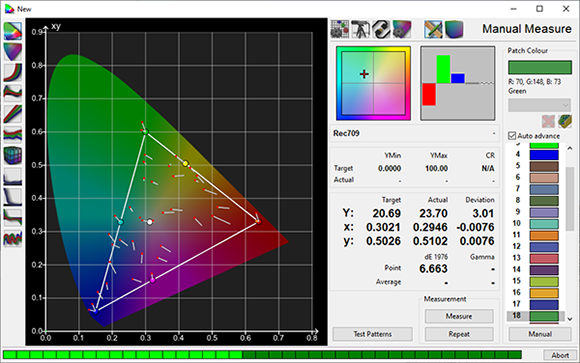Screen dimensions: 580x363
Task: Click the patch list scroll up arrow
Action: click(570, 148)
